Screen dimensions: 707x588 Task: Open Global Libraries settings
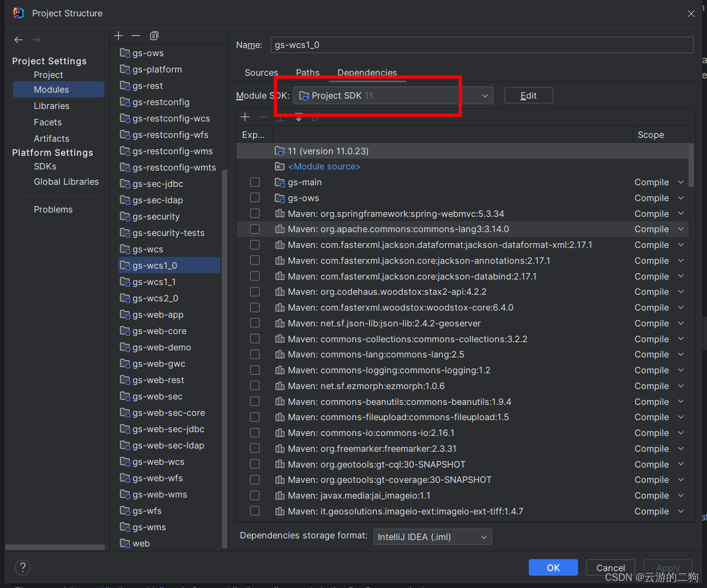67,181
